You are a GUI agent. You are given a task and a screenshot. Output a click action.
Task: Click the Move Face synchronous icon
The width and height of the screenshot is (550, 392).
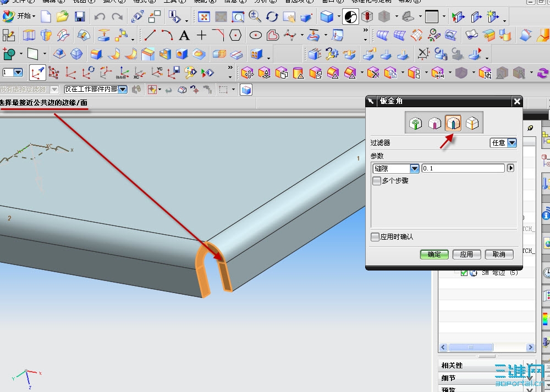248,73
